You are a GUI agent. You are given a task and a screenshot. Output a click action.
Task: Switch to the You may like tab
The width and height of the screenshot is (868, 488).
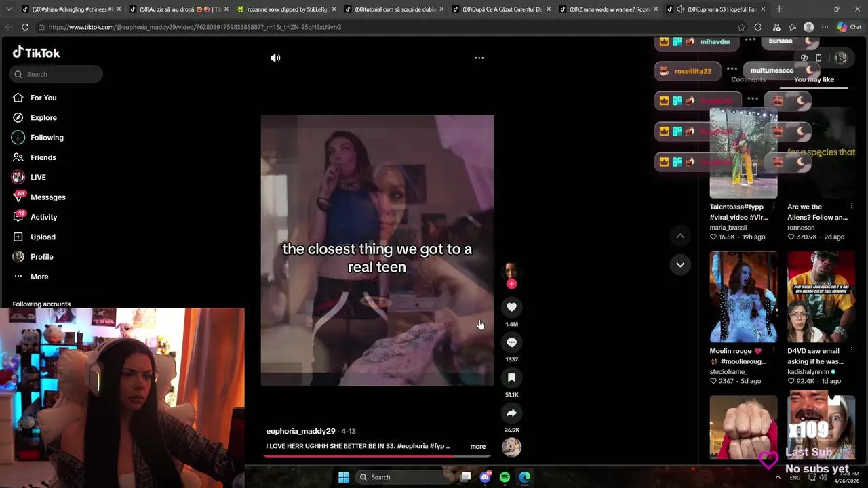click(x=814, y=79)
